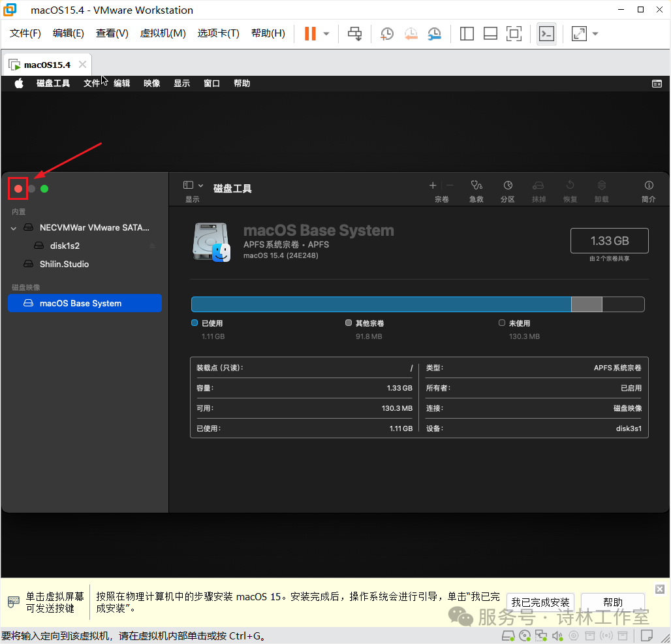Click the 恢复 restore icon

click(570, 185)
